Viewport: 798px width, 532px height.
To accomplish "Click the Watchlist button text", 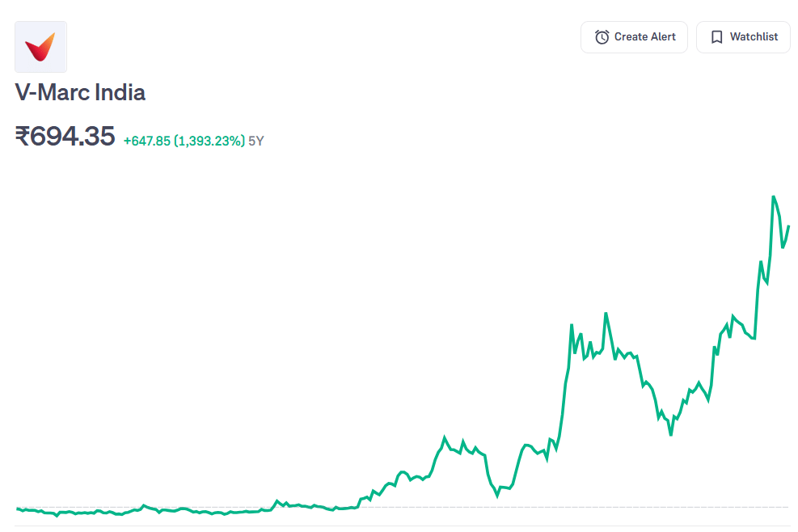I will coord(754,37).
